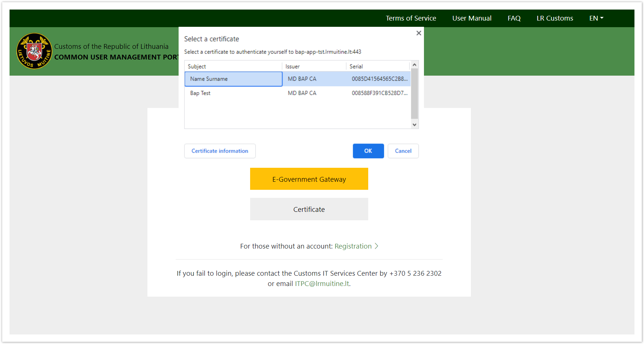The width and height of the screenshot is (644, 344).
Task: Click the certificate list scroll-down arrow
Action: point(414,125)
